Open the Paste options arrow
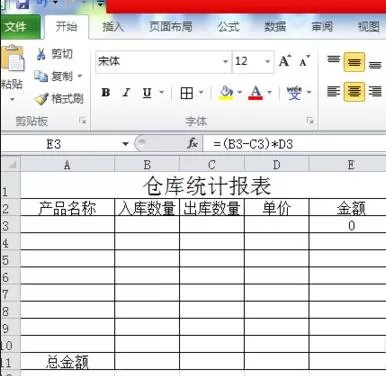Viewport: 386px width, 376px height. coord(12,99)
